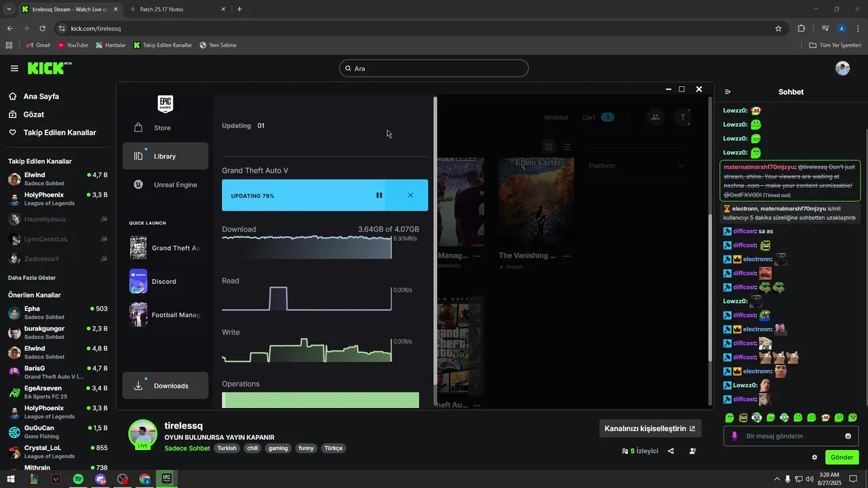
Task: Open Valorant icon in the taskbar
Action: 56,479
